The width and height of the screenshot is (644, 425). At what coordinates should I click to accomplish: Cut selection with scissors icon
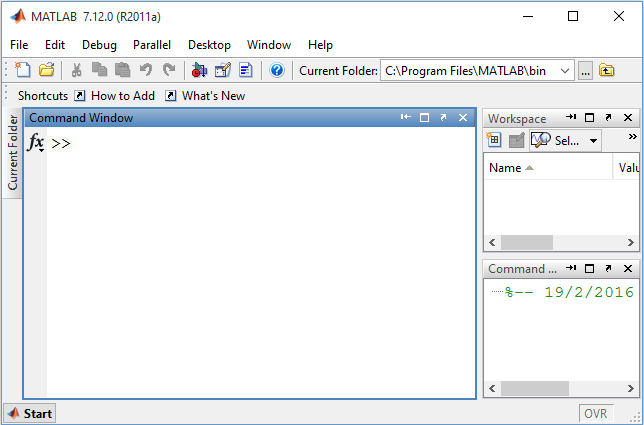click(x=76, y=70)
